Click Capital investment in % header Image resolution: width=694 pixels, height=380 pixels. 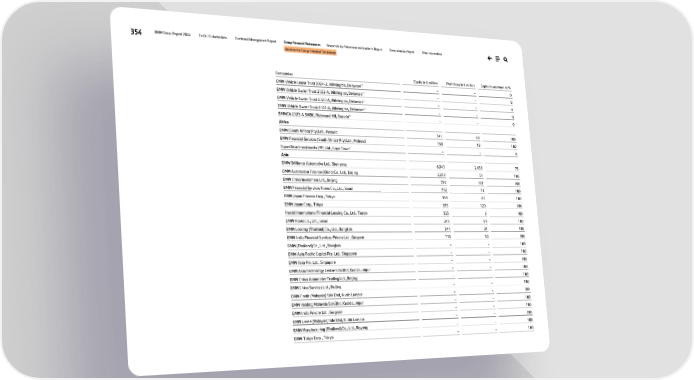[x=496, y=87]
